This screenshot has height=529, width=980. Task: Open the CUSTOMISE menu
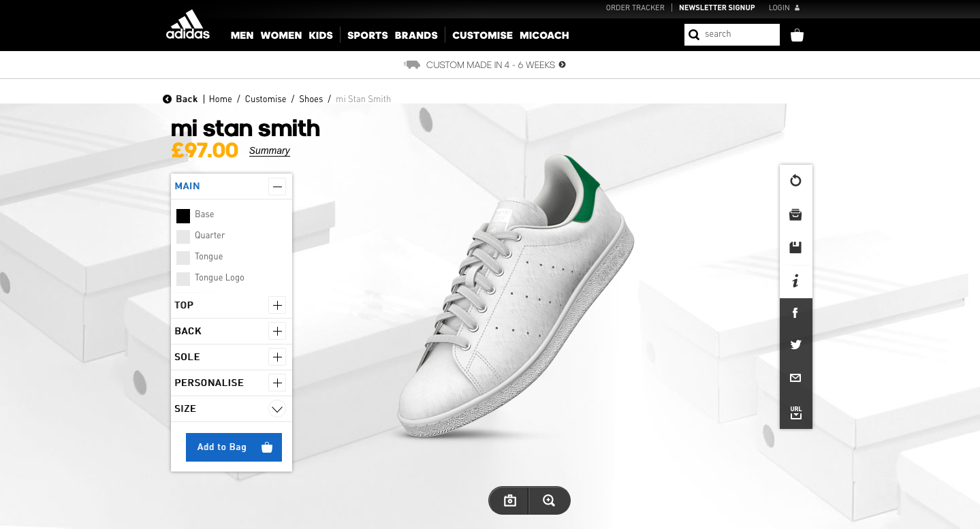482,35
